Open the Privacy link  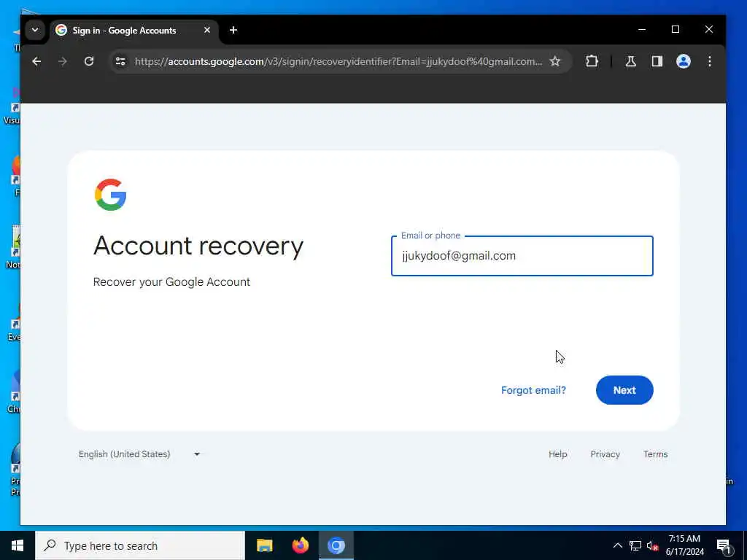(x=605, y=454)
